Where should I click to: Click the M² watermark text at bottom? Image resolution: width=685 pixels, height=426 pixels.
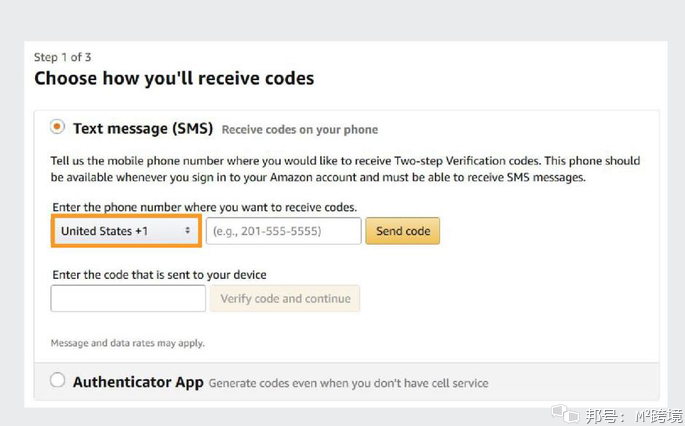point(659,415)
